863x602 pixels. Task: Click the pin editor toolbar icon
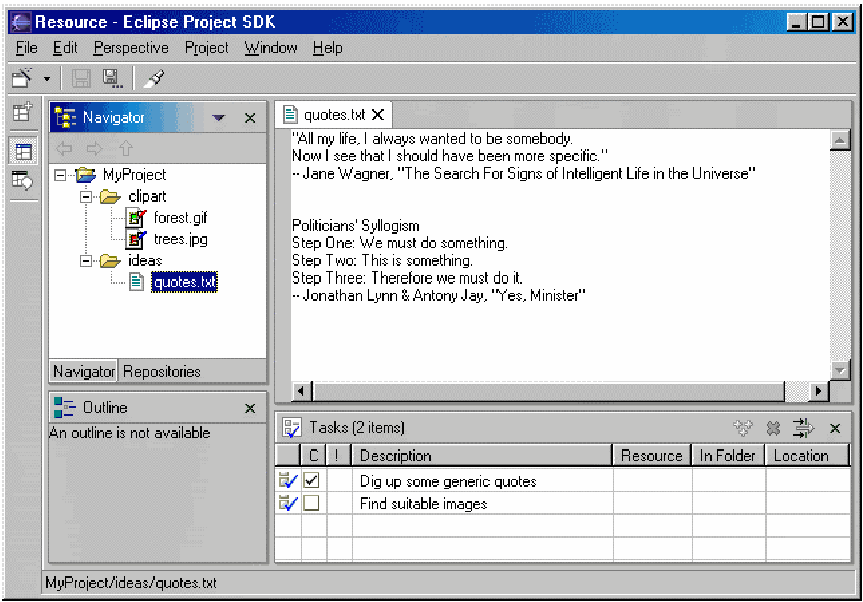click(x=154, y=78)
